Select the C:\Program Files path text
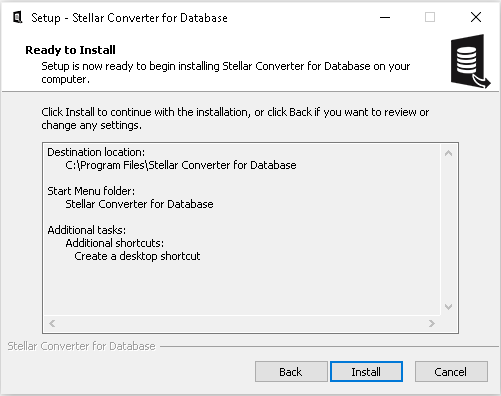This screenshot has height=396, width=501. (181, 165)
